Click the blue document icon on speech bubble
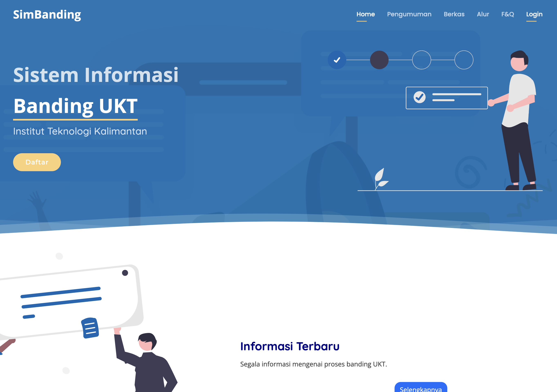Viewport: 557px width, 392px height. click(x=90, y=328)
